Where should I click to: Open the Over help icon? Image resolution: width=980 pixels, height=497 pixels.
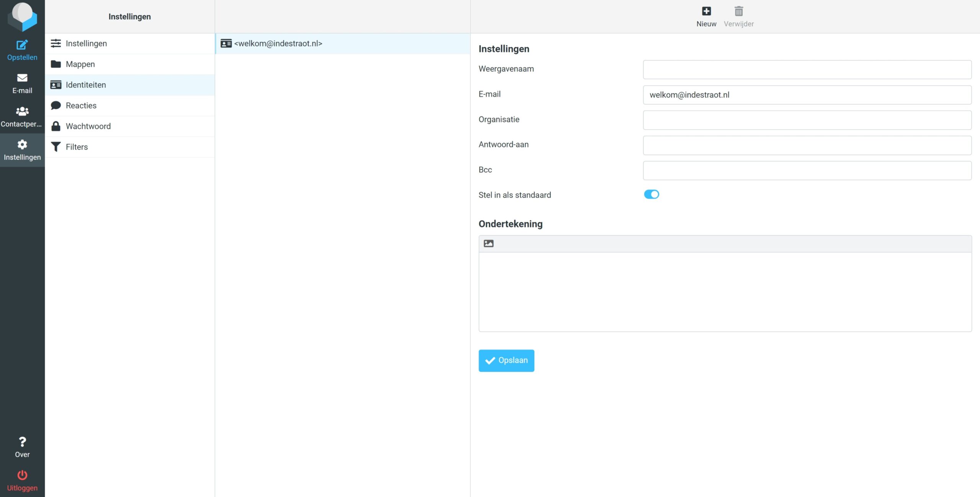22,442
